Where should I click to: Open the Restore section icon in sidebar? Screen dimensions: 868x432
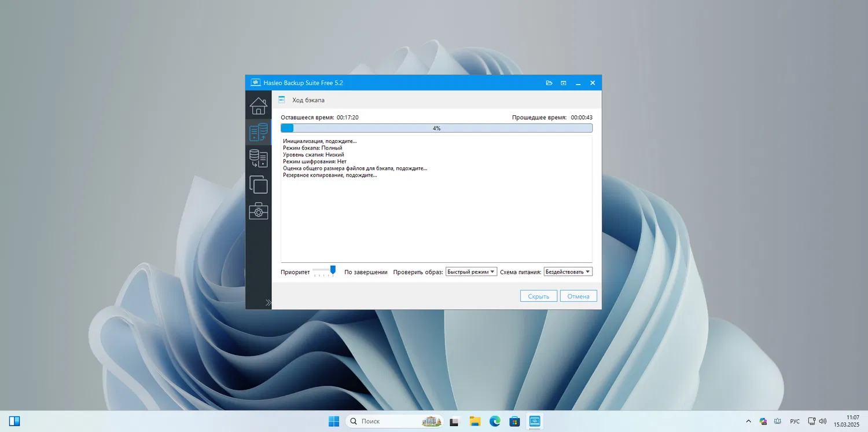pos(258,159)
